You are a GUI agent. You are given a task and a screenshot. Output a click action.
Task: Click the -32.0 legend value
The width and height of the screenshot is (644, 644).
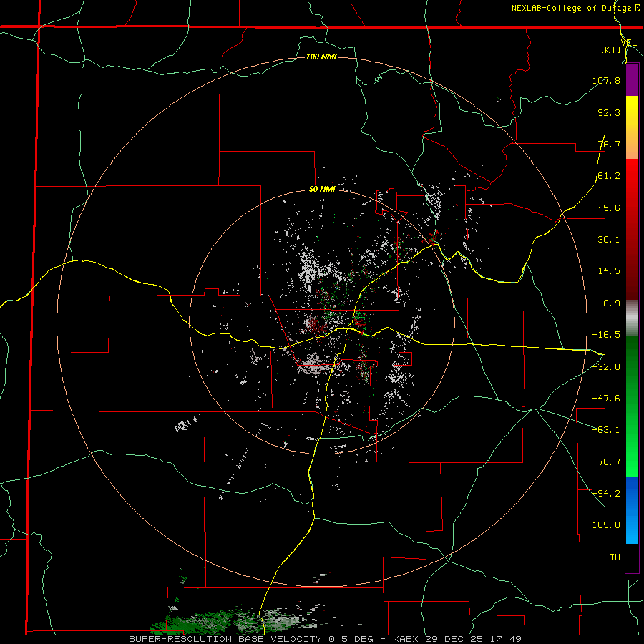pos(606,367)
